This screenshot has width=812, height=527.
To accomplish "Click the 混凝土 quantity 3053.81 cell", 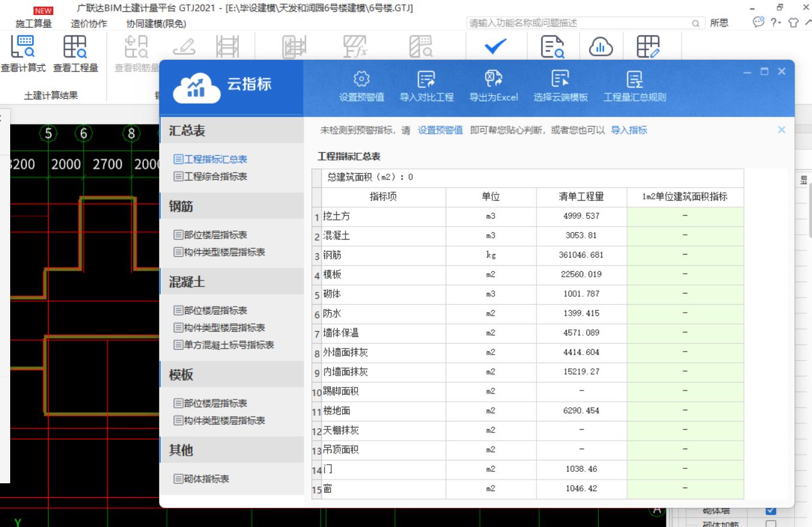I will (581, 235).
